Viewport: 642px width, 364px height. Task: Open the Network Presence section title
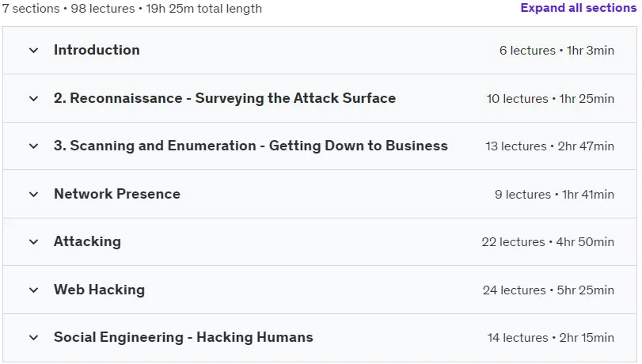click(117, 194)
